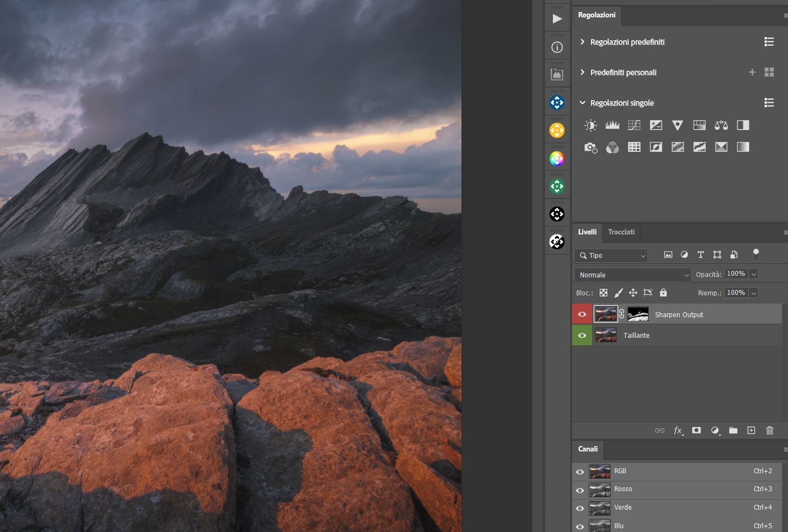
Task: Hide the Taillante layer
Action: click(582, 335)
